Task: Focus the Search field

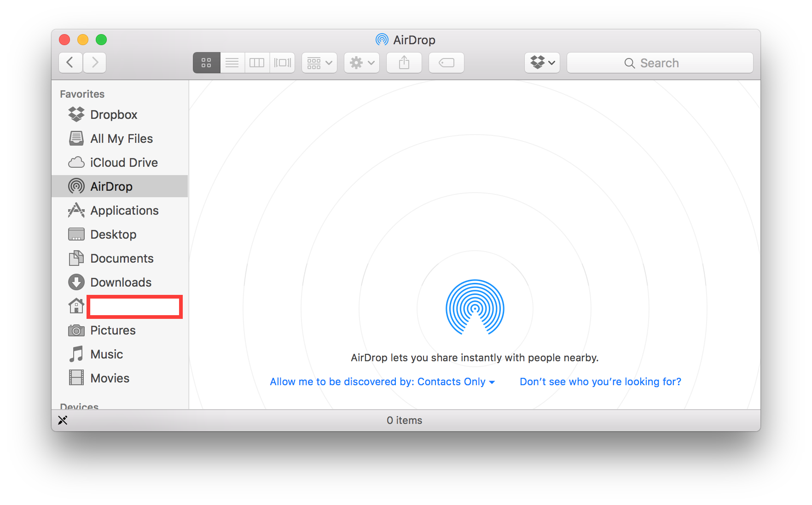Action: click(660, 63)
